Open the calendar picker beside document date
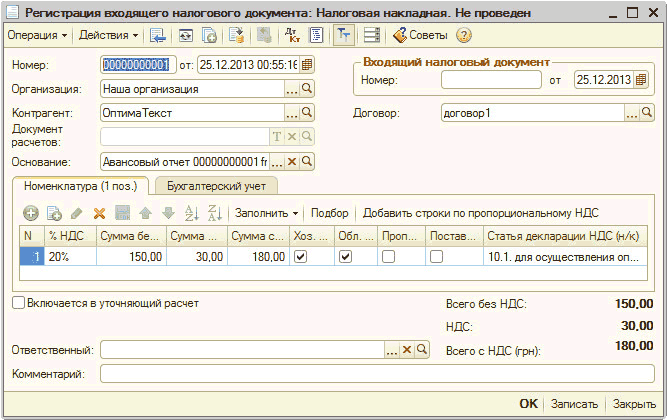The height and width of the screenshot is (420, 667). [x=307, y=65]
